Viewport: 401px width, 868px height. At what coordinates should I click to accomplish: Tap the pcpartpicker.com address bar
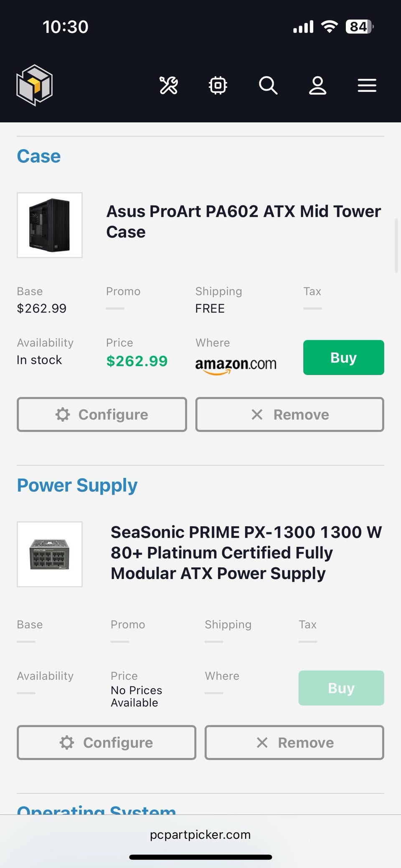tap(200, 835)
